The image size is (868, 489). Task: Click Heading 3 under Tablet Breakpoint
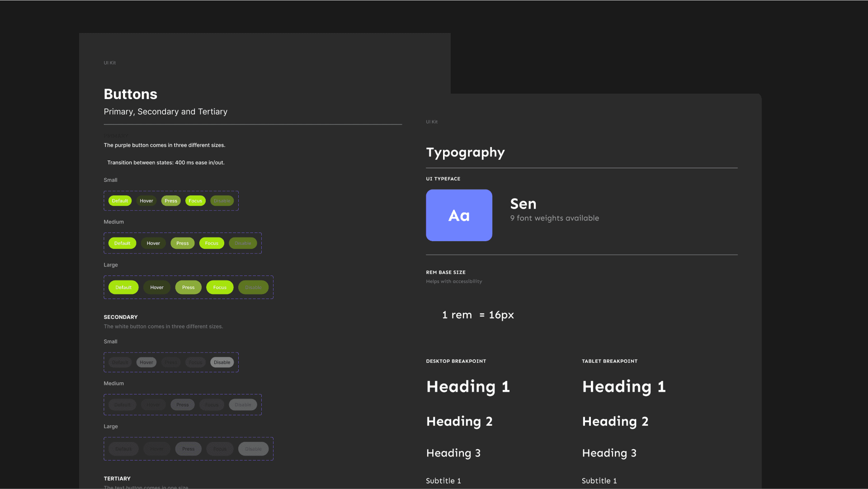[x=609, y=453]
